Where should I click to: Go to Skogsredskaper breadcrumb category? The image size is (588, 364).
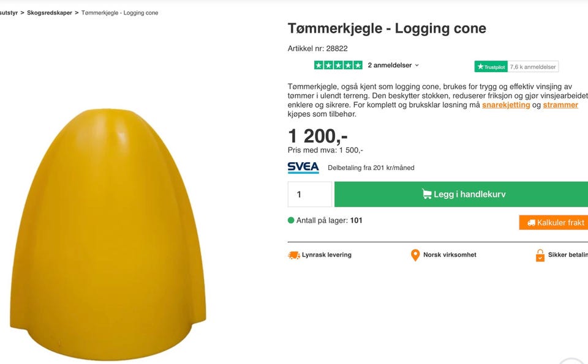point(50,13)
